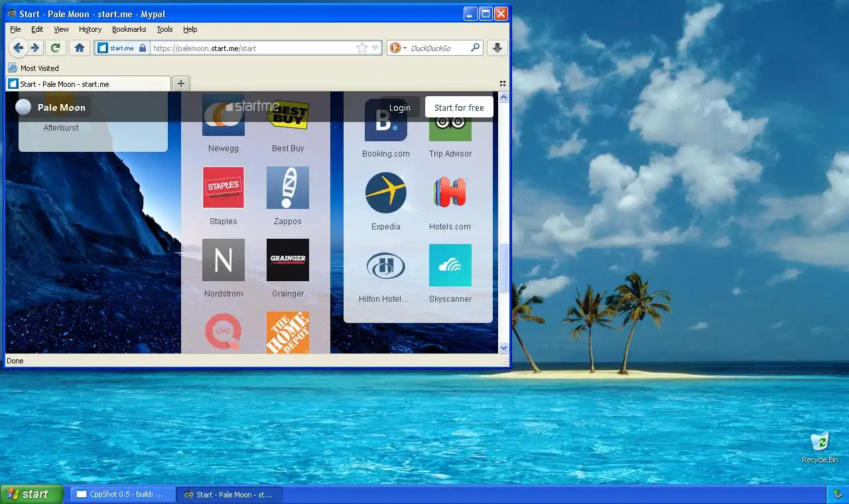The width and height of the screenshot is (849, 504).
Task: Open the History menu
Action: click(x=90, y=29)
